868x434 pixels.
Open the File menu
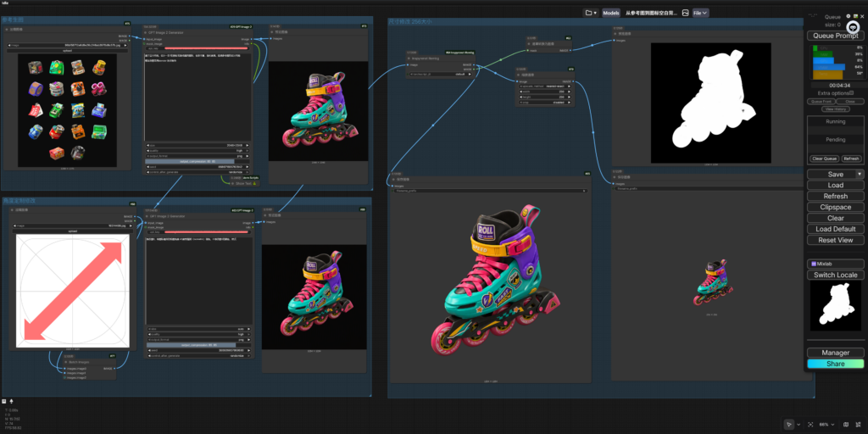click(700, 13)
